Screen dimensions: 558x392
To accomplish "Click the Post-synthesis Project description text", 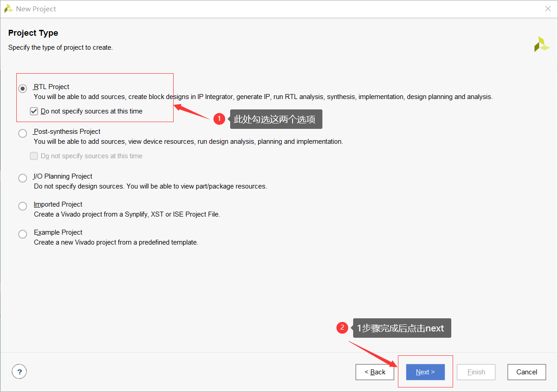I will click(x=189, y=142).
